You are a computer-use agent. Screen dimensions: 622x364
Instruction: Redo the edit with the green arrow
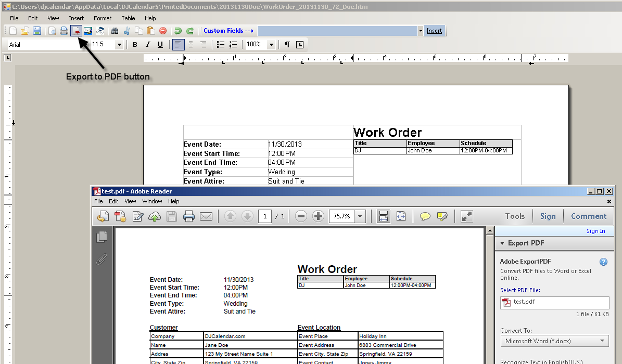pyautogui.click(x=190, y=31)
